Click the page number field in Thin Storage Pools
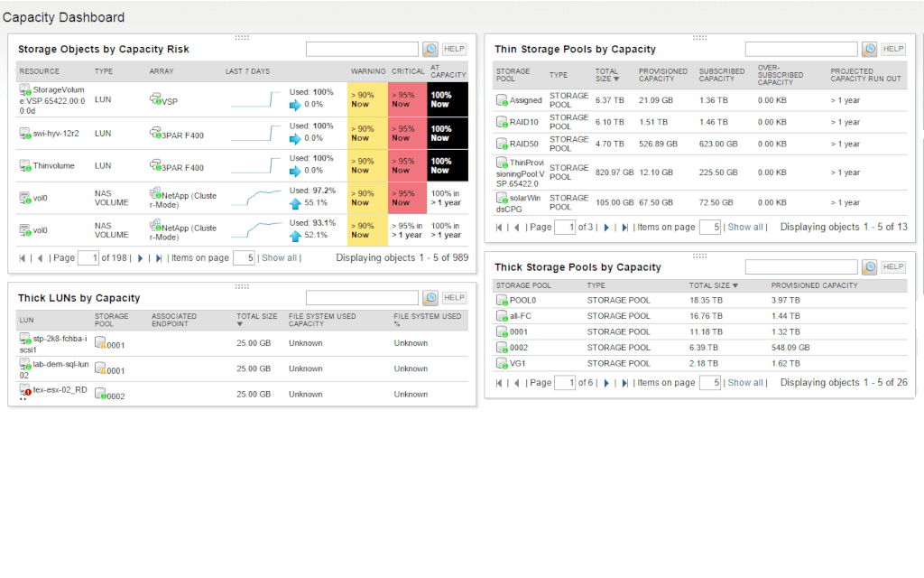Screen dimensions: 924x578 click(x=566, y=227)
